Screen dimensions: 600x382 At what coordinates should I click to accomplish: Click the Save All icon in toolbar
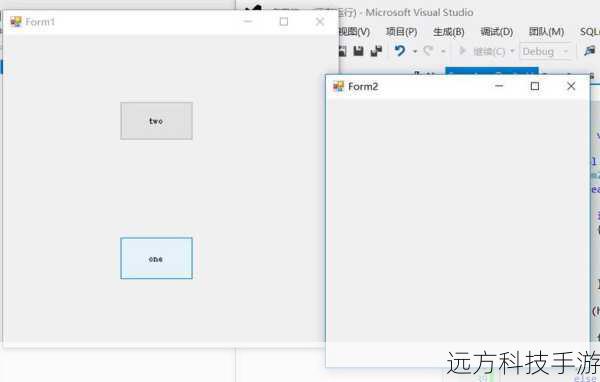pyautogui.click(x=376, y=51)
